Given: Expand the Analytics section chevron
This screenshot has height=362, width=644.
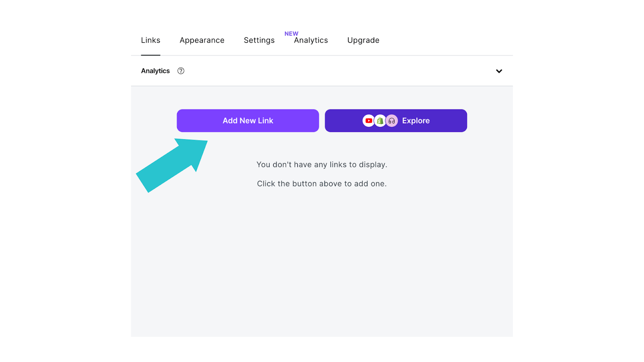Looking at the screenshot, I should pyautogui.click(x=499, y=71).
